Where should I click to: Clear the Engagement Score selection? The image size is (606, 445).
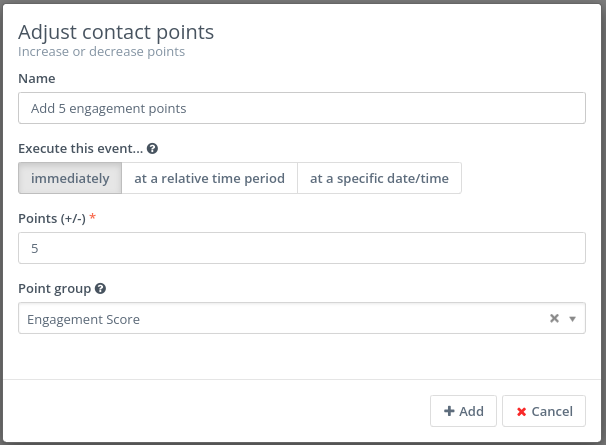click(x=554, y=319)
